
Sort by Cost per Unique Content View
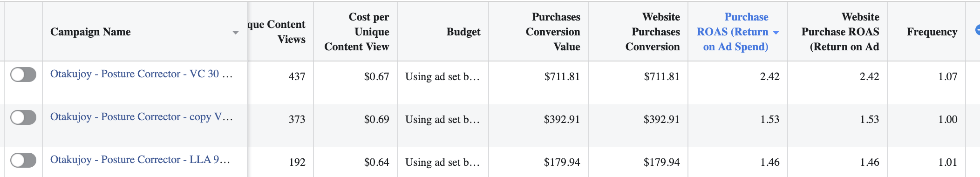357,32
